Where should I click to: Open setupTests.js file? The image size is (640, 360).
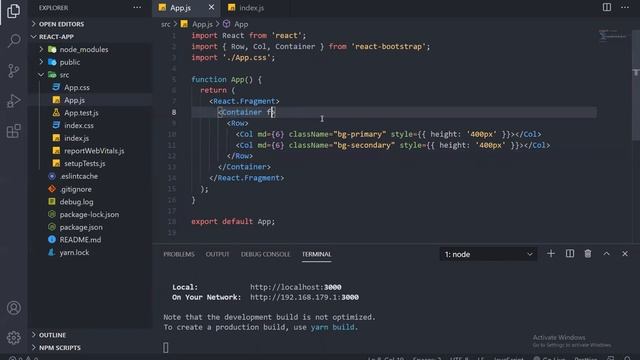pos(90,163)
